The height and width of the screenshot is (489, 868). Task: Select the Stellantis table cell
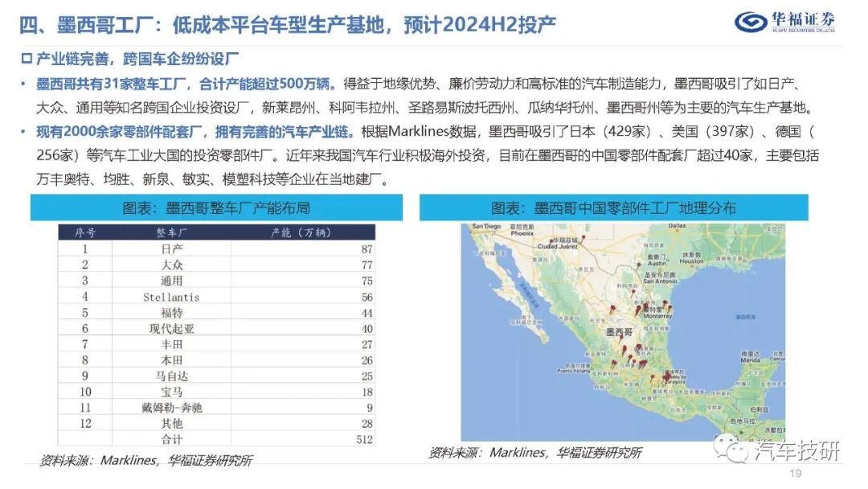click(172, 297)
